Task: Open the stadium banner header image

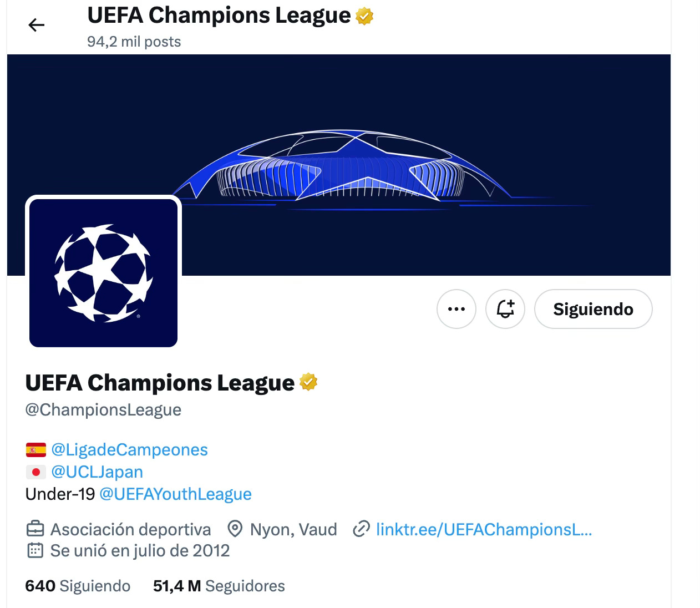Action: (x=339, y=165)
